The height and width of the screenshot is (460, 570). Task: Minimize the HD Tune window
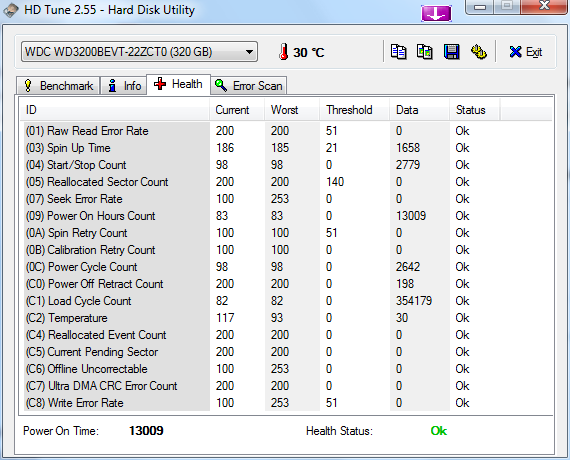click(480, 7)
